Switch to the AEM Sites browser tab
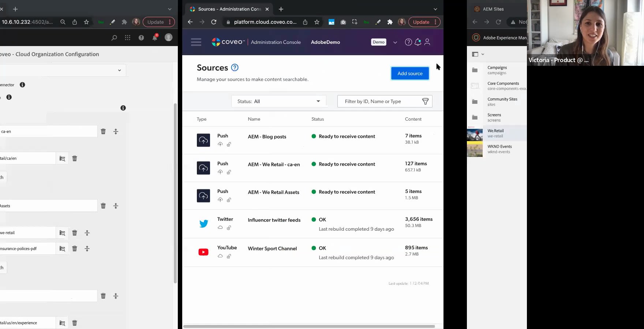 tap(493, 9)
